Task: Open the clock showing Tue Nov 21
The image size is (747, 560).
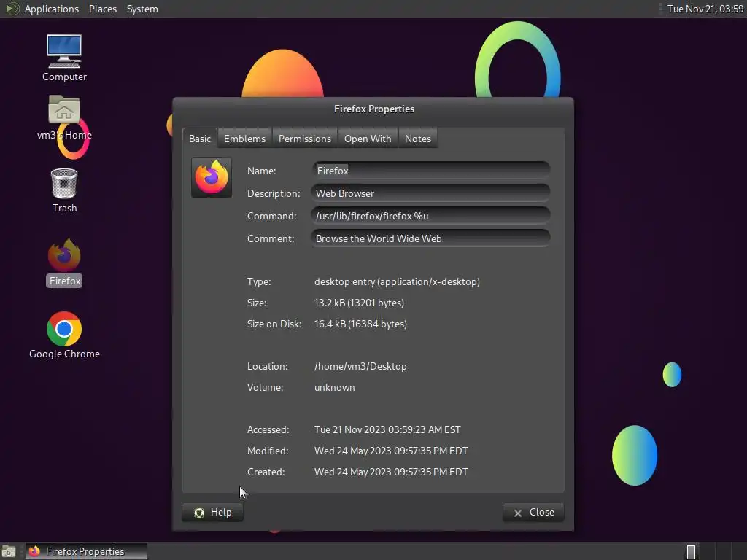Action: coord(705,9)
